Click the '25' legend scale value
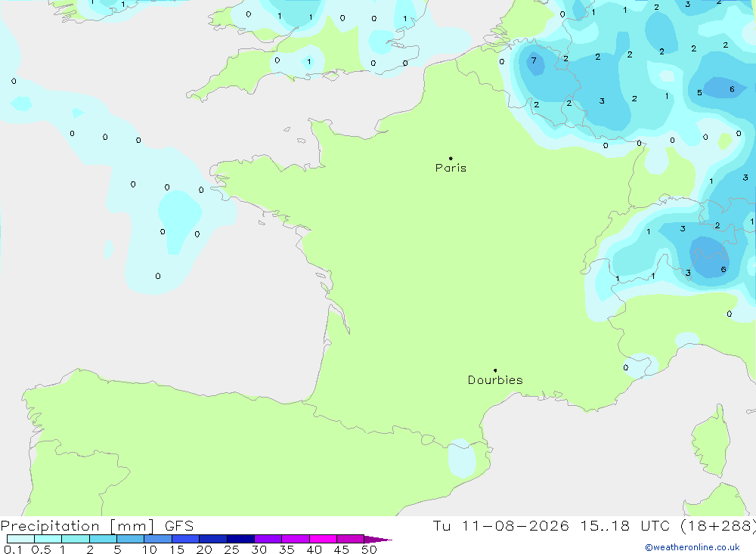Viewport: 756px width, 554px height. coord(231,549)
